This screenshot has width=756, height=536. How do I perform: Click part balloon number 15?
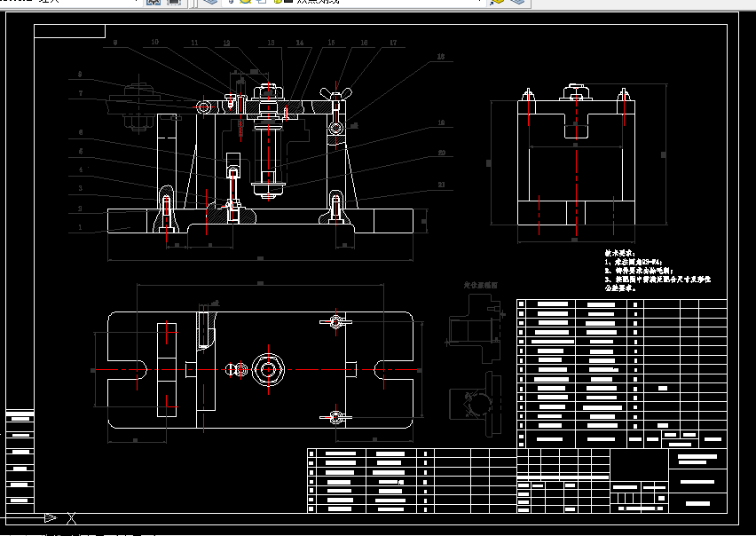(331, 43)
